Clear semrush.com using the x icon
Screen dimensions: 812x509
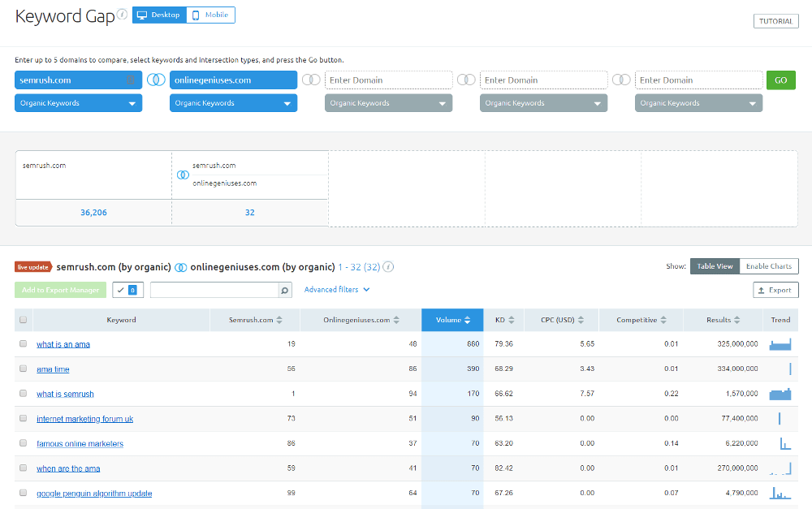(132, 80)
